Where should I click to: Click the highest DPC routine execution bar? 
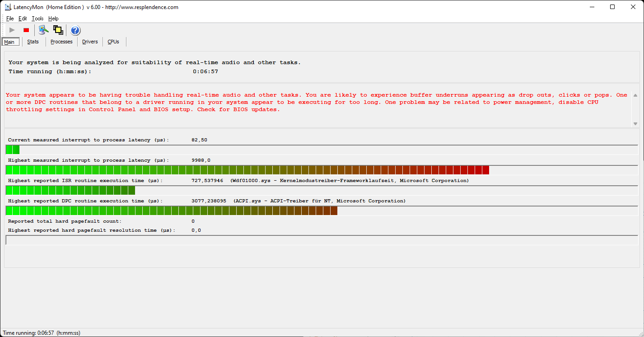coord(322,211)
